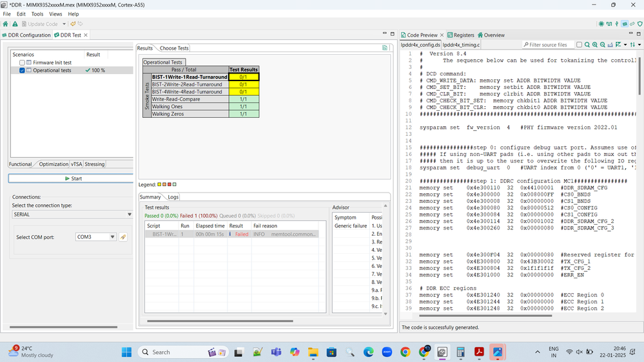Viewport: 644px width, 362px height.
Task: Open Microsoft Edge from the taskbar
Action: tap(368, 352)
